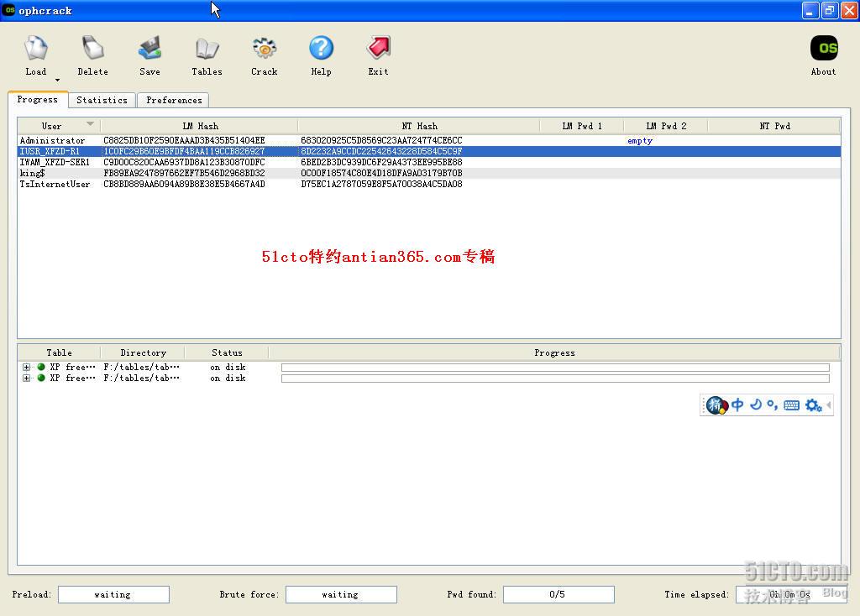Click the Table column header
This screenshot has height=616, width=860.
coord(59,352)
